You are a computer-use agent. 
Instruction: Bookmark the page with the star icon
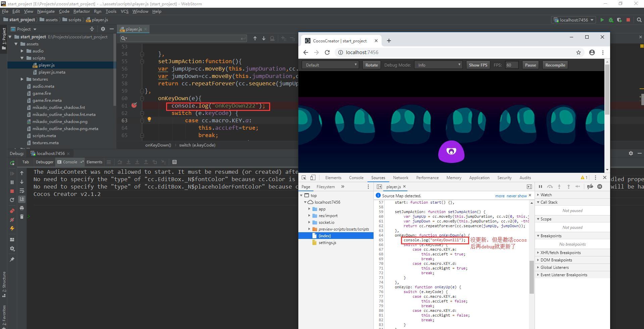[579, 52]
